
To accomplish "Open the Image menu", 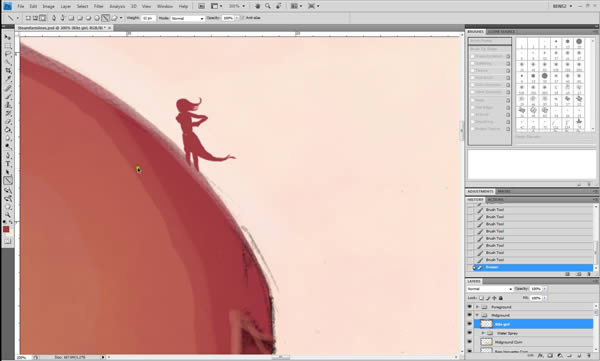I will coord(48,7).
